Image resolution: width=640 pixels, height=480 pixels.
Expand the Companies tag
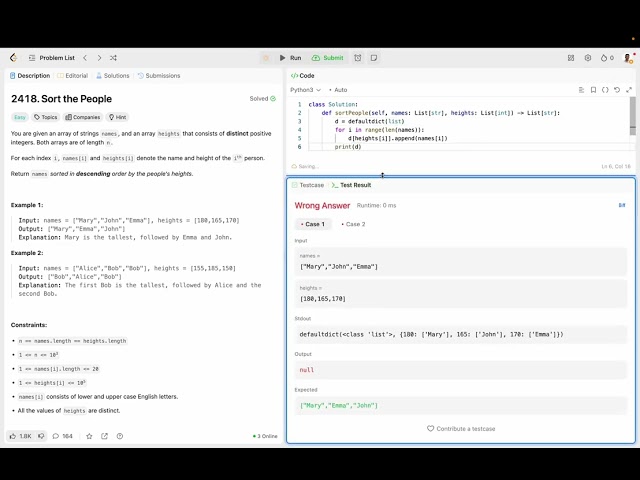tap(83, 117)
